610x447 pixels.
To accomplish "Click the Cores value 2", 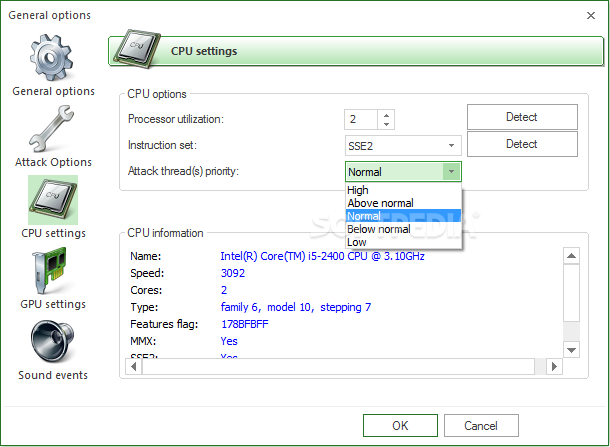I will coord(224,290).
